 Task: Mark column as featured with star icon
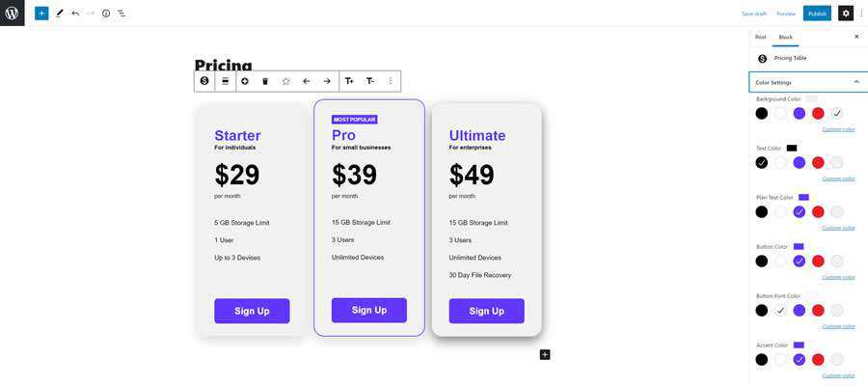point(285,81)
